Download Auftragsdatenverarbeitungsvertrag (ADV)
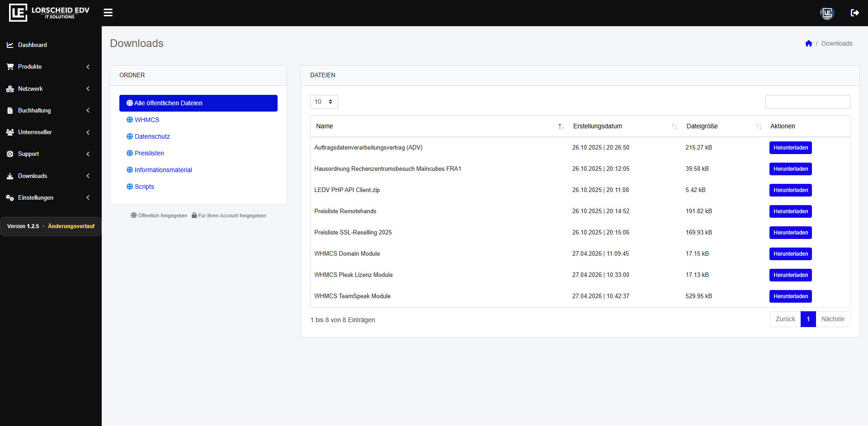The width and height of the screenshot is (868, 426). coord(790,148)
